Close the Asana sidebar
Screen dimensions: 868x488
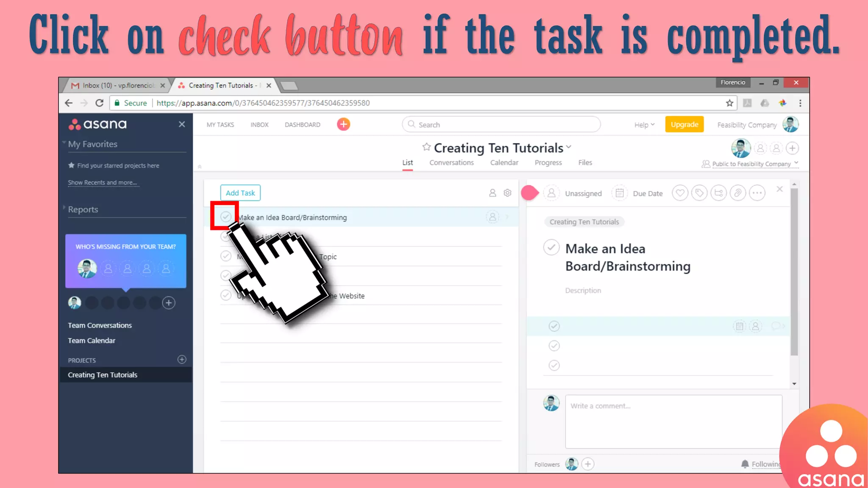182,124
